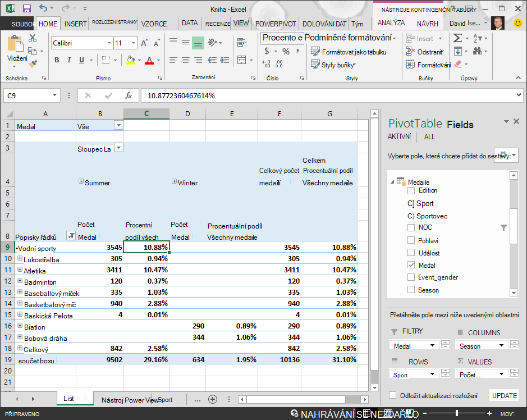Viewport: 527px width, 420px height.
Task: Open Styly buňky gallery
Action: [334, 65]
